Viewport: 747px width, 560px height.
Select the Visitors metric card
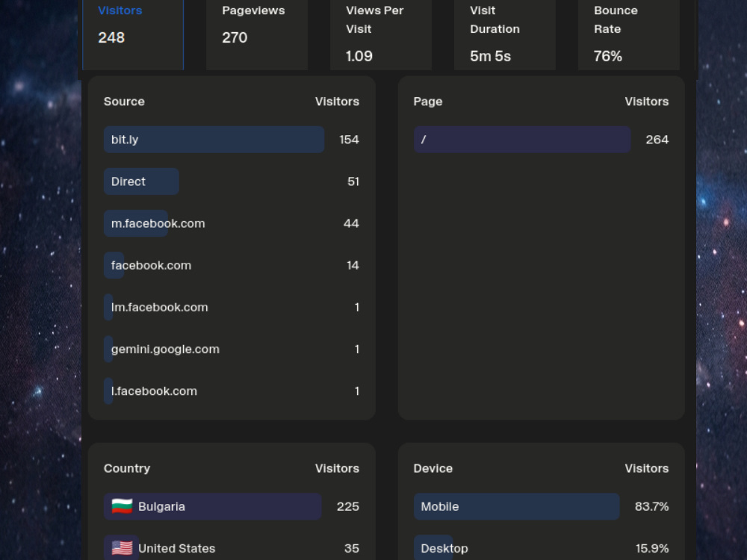(133, 35)
